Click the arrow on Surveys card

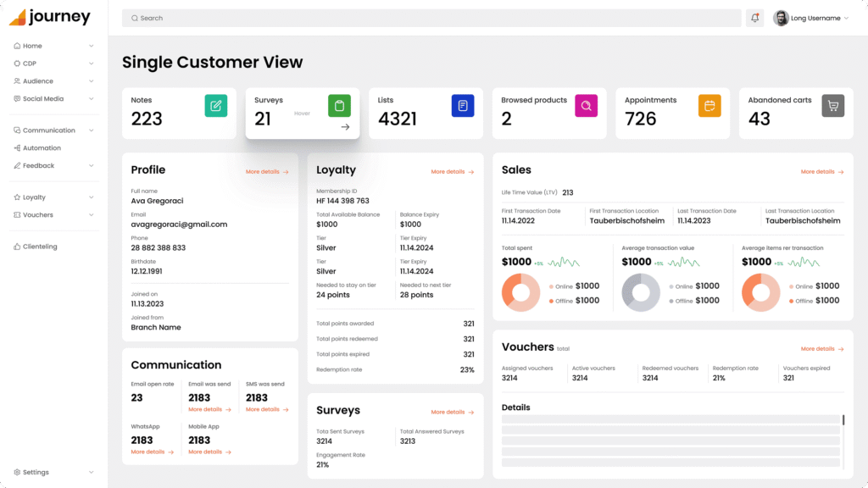click(x=345, y=127)
